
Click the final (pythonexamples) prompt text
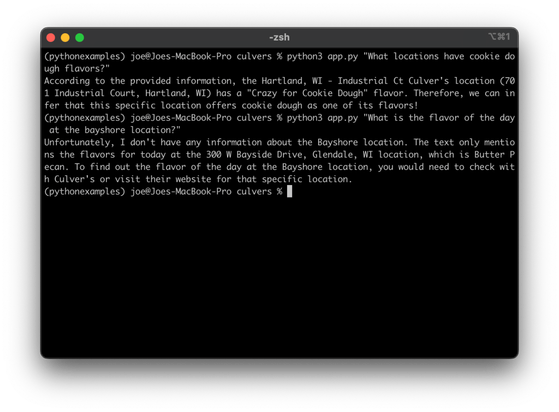pos(85,192)
